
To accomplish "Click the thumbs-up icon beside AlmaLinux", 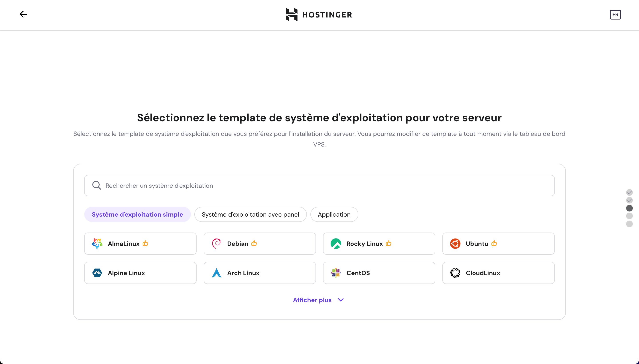I will coord(145,243).
